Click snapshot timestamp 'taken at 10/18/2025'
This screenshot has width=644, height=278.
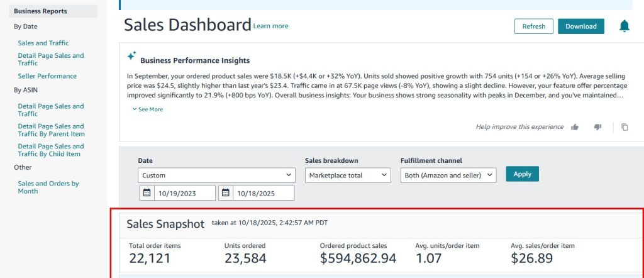pyautogui.click(x=270, y=223)
